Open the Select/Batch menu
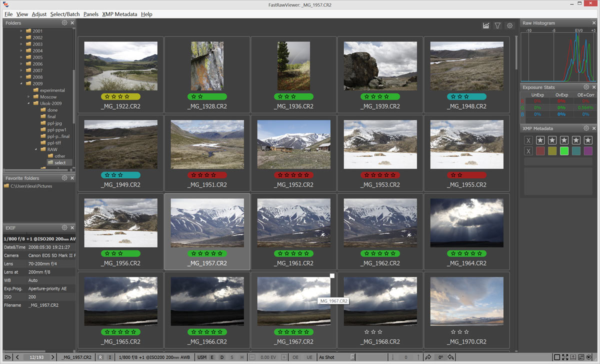 coord(65,14)
